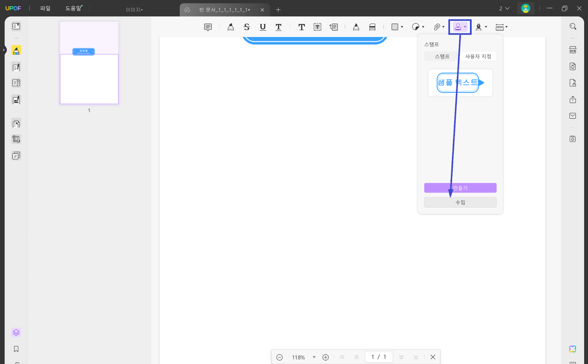588x364 pixels.
Task: Click the page number field 1 / 1
Action: (379, 357)
